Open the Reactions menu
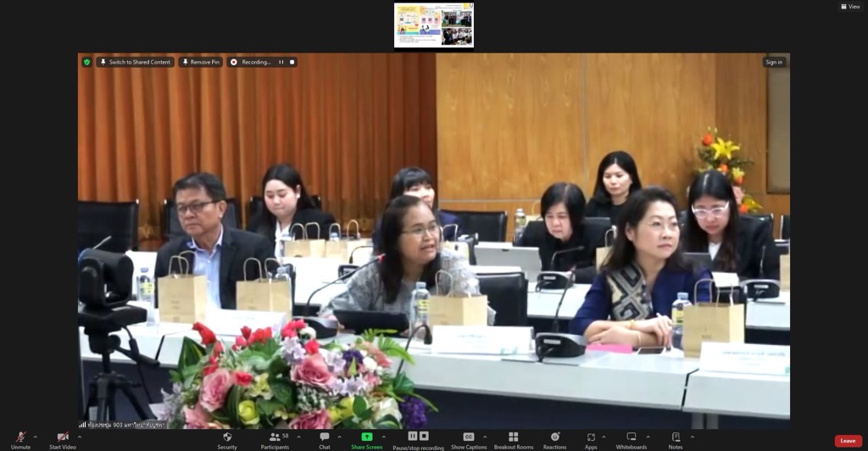The width and height of the screenshot is (868, 451). (x=554, y=439)
